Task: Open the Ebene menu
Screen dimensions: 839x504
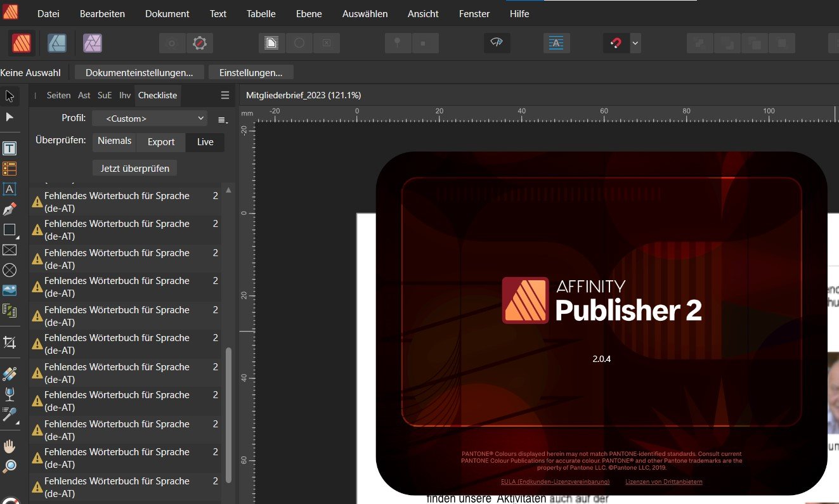Action: click(309, 13)
